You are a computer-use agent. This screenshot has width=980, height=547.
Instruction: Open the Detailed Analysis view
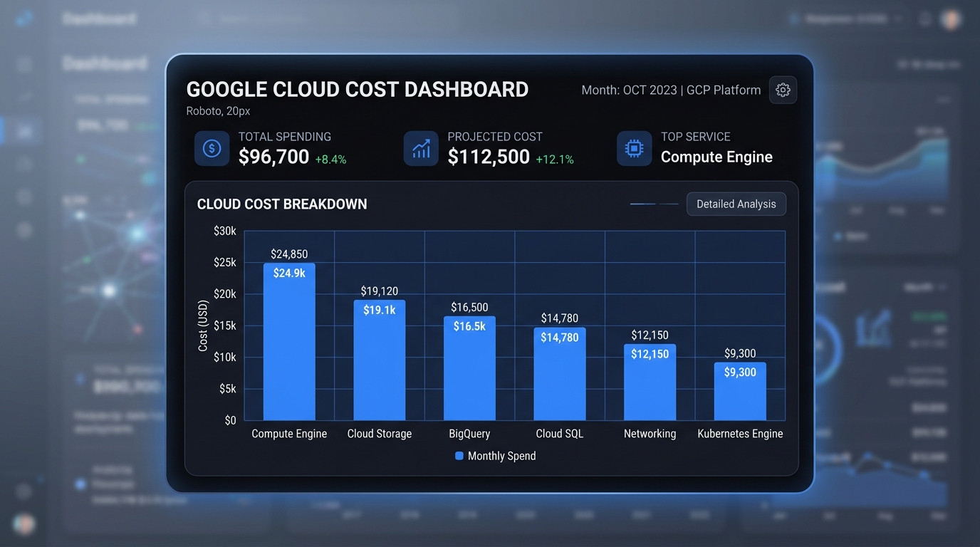tap(736, 204)
